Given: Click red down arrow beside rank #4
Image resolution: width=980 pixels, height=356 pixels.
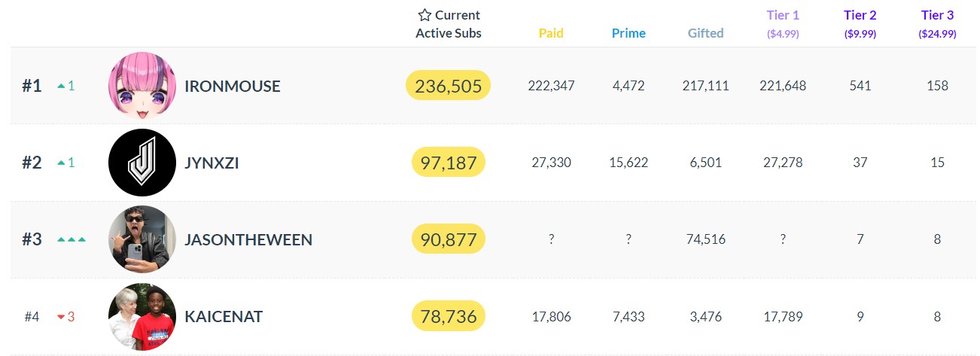Looking at the screenshot, I should click(62, 317).
